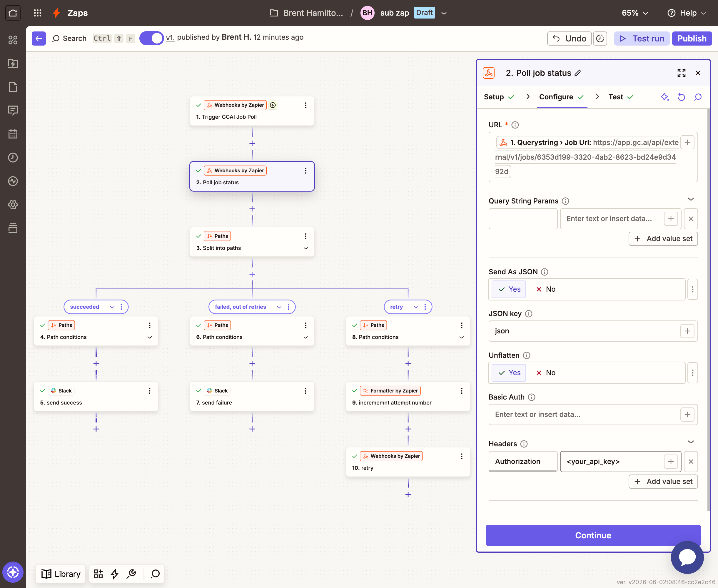This screenshot has width=718, height=588.
Task: Click the Undo button
Action: point(569,38)
